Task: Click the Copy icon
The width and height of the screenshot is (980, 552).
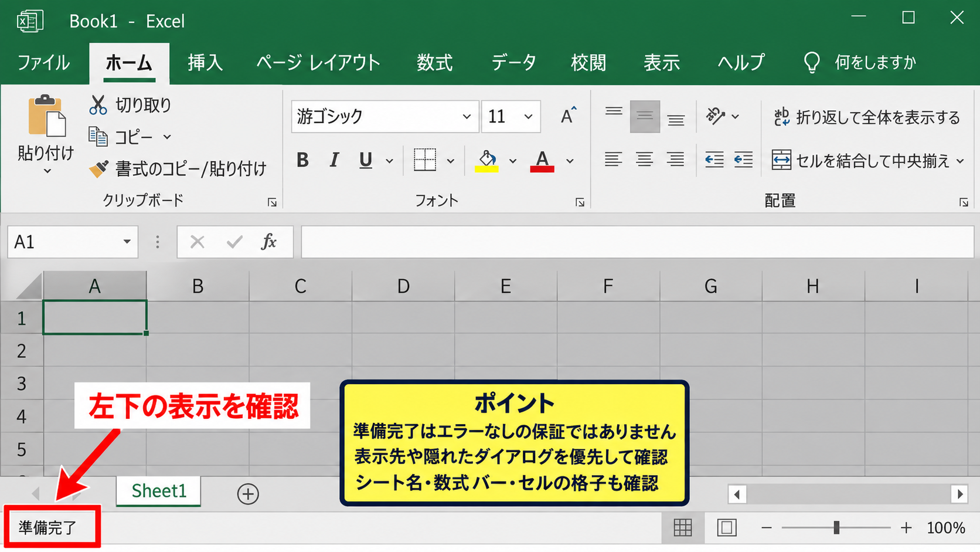Action: click(98, 137)
